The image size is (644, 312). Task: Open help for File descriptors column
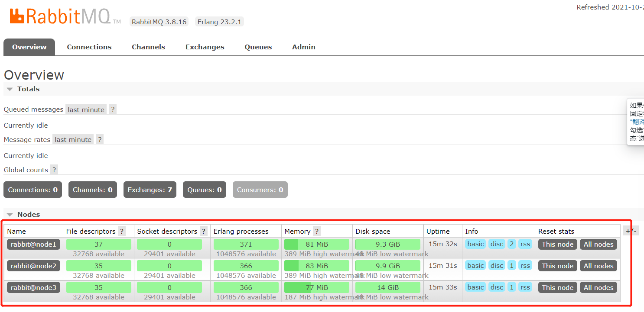(x=122, y=231)
